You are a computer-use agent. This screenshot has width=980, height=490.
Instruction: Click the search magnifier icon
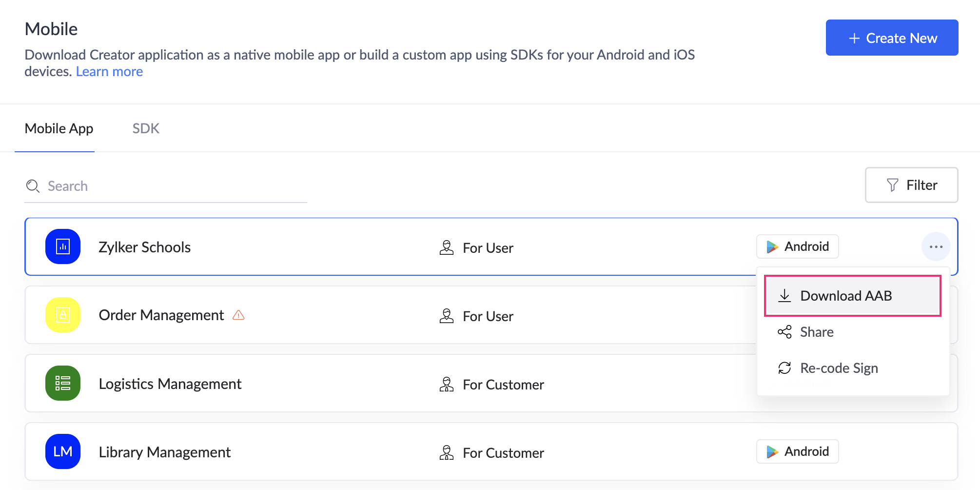click(x=33, y=186)
